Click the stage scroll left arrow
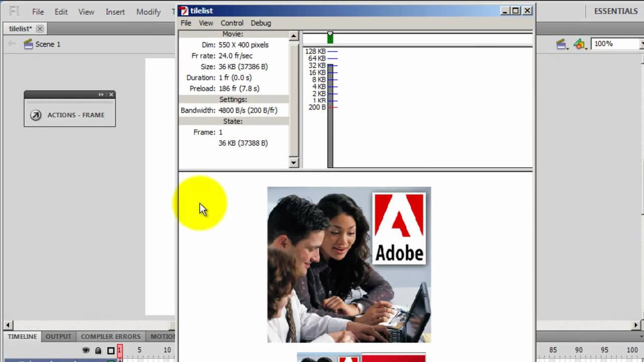 [x=8, y=325]
